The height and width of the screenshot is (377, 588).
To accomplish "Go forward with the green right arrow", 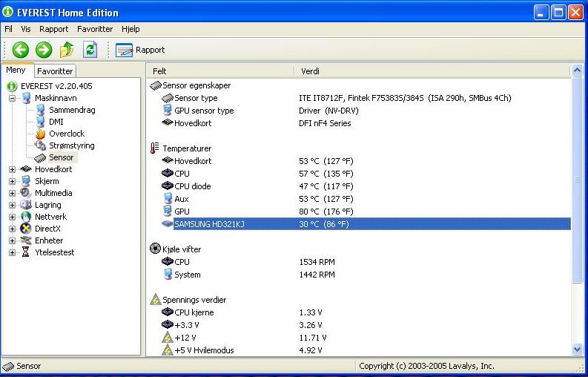I will click(x=44, y=50).
